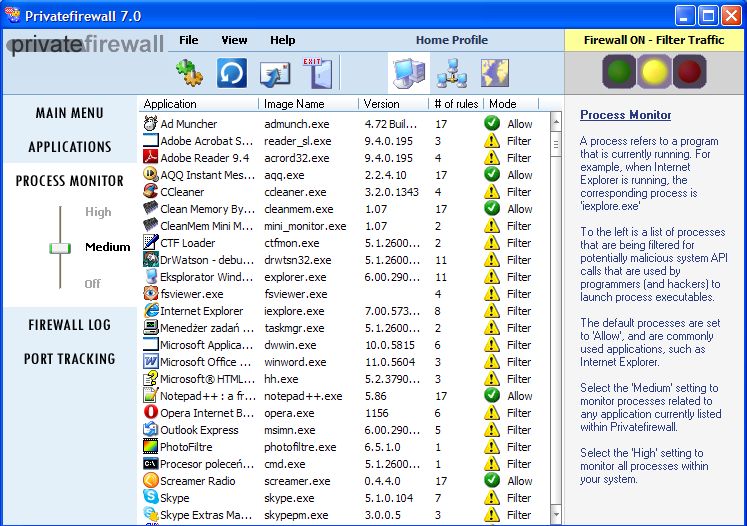The height and width of the screenshot is (526, 747).
Task: Go to MAIN MENU section
Action: [70, 113]
